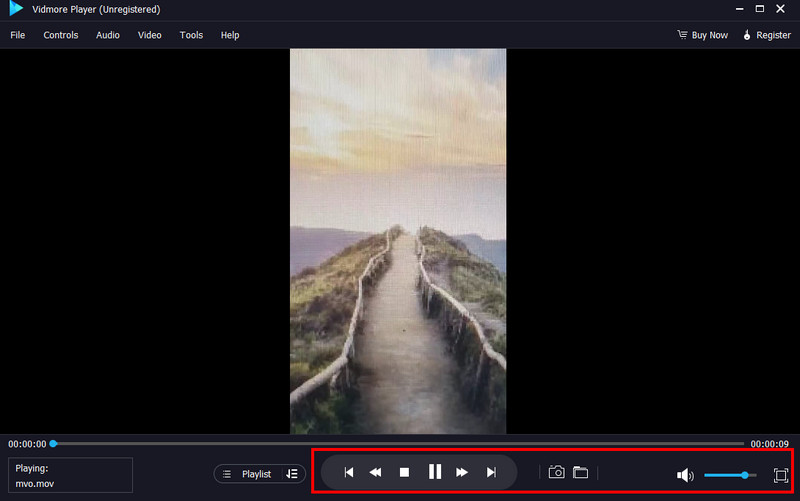
Task: Click the elapsed time 00:00:00
Action: (27, 444)
